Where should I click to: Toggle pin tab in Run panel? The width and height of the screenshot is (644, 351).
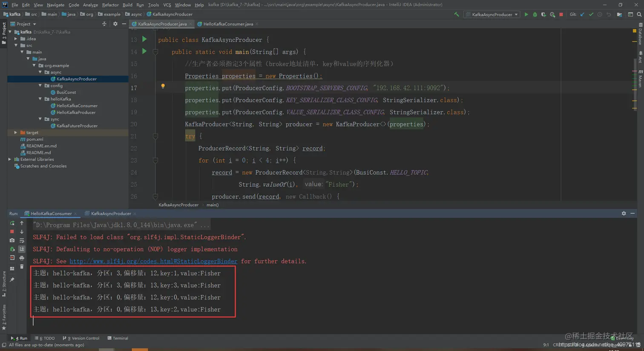tap(12, 280)
